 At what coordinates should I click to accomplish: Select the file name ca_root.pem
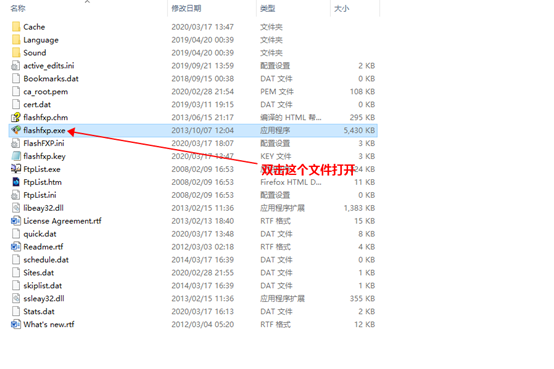[46, 92]
